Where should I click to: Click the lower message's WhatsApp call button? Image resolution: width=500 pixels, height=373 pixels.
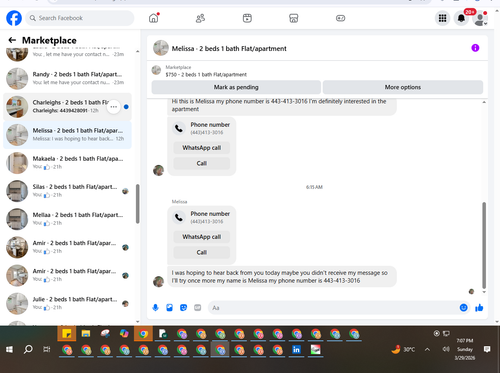tap(202, 237)
